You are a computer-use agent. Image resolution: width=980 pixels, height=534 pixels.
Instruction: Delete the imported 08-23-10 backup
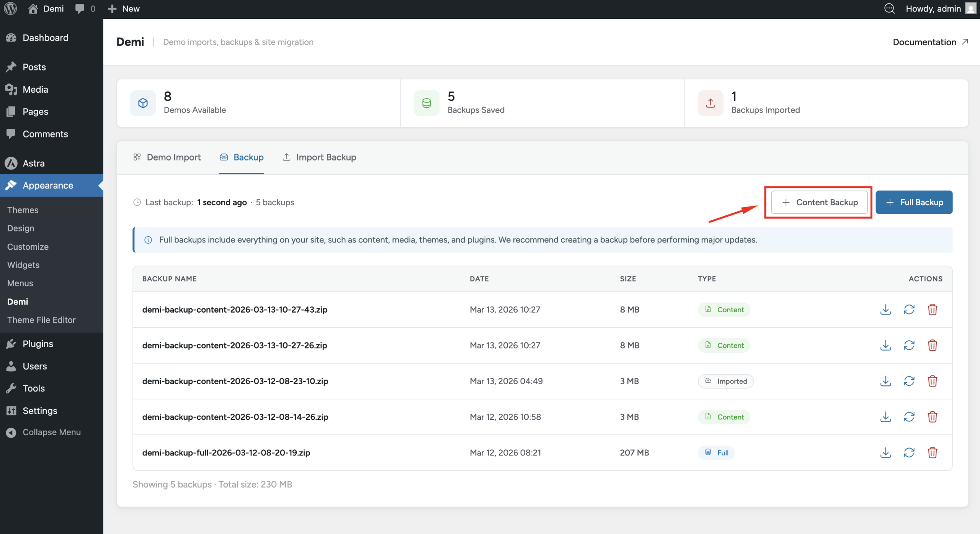click(x=932, y=381)
